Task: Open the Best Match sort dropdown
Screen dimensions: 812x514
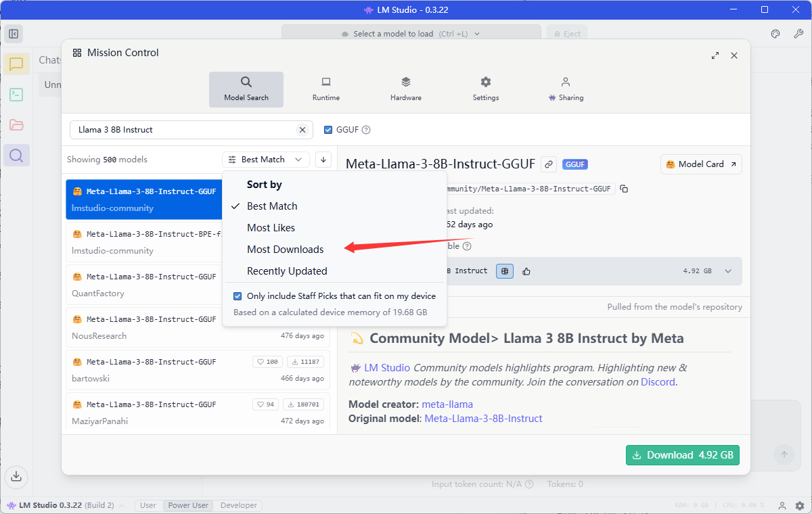Action: pos(266,160)
